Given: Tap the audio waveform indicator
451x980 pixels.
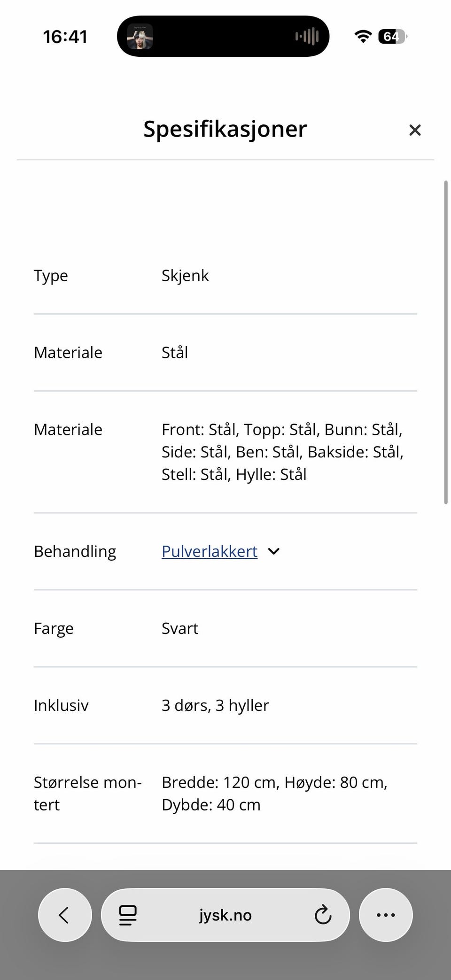Looking at the screenshot, I should pos(307,37).
